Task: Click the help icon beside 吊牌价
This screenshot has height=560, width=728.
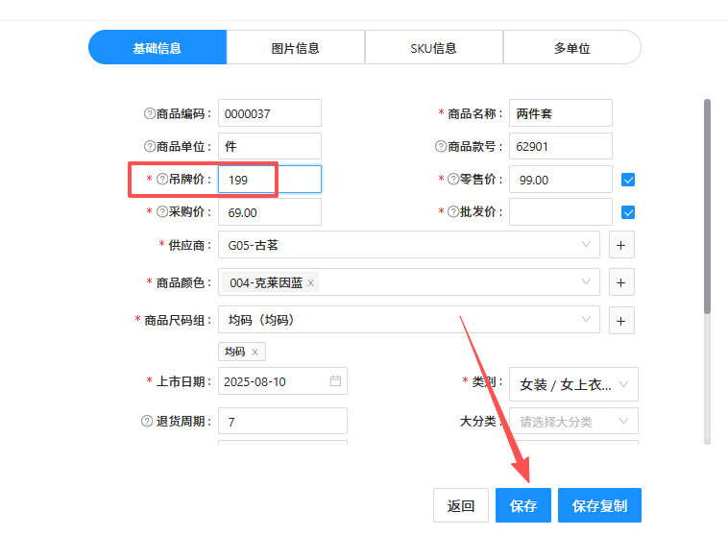Action: point(162,179)
